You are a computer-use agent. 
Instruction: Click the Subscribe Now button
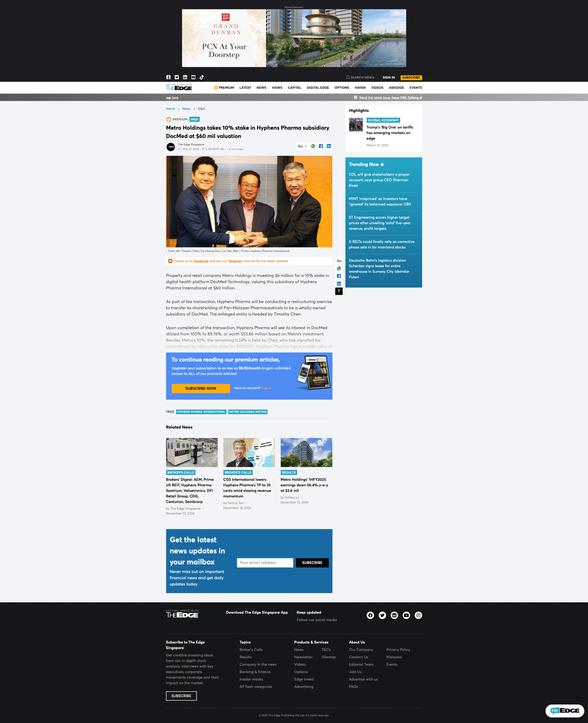click(200, 388)
